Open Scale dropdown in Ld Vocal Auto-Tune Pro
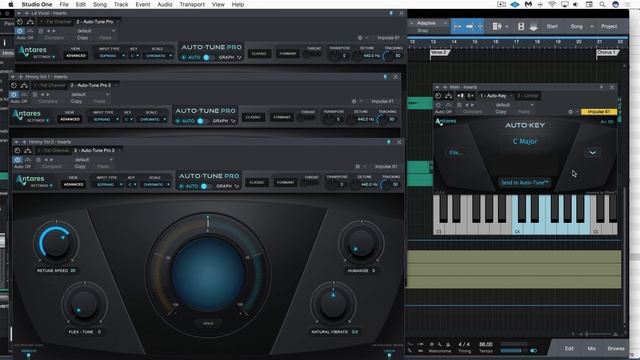The image size is (640, 360). coord(158,56)
